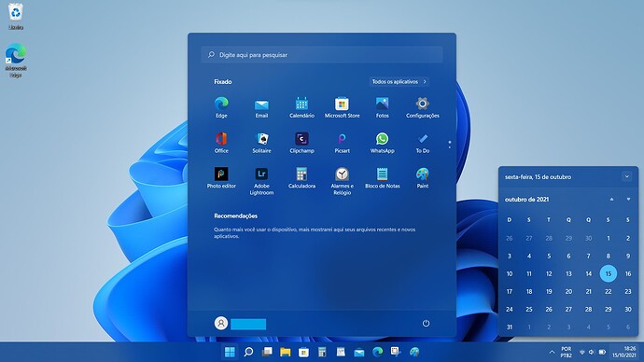Click the Start button on taskbar

click(230, 352)
